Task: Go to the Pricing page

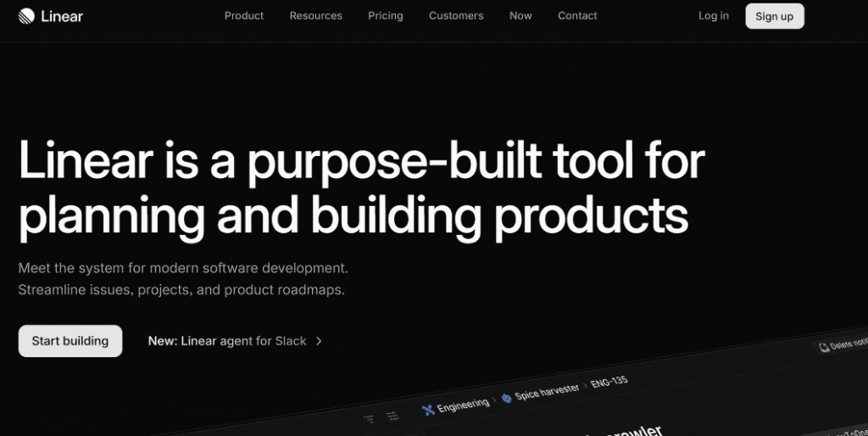Action: pos(386,16)
